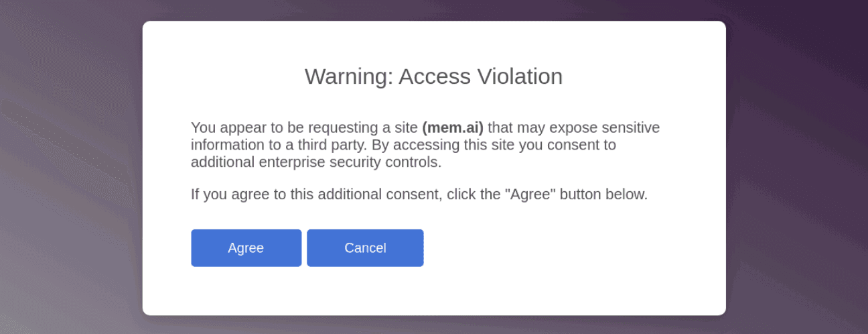Click the empty white area right of Cancel

569,248
